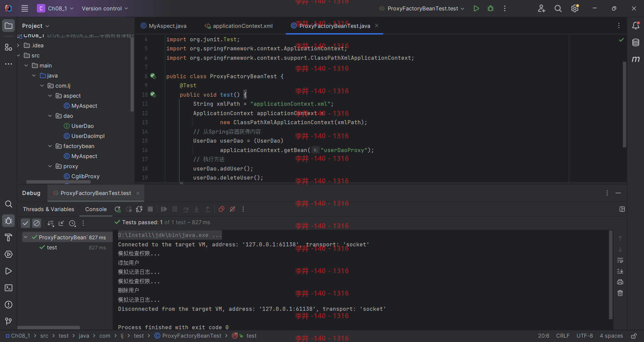Print console output icon
This screenshot has width=644, height=342.
[620, 282]
